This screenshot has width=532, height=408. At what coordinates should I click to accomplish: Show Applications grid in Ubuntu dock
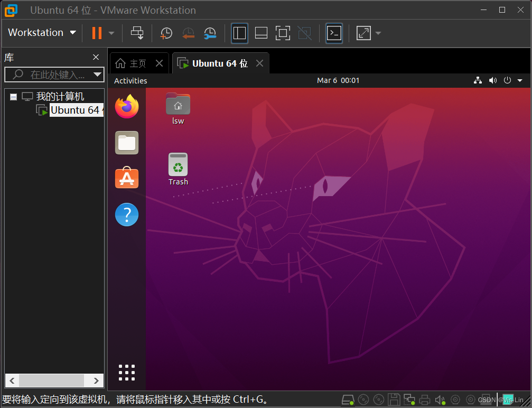coord(127,373)
